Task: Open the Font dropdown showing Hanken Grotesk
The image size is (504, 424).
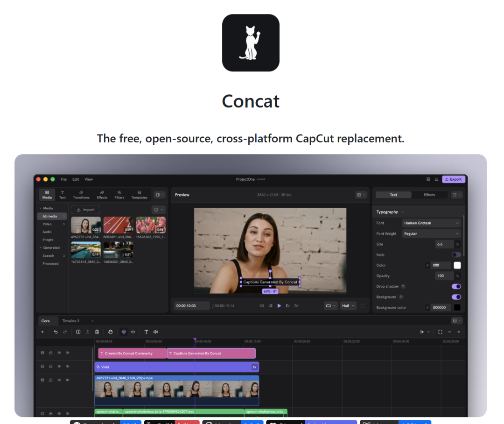Action: click(431, 223)
